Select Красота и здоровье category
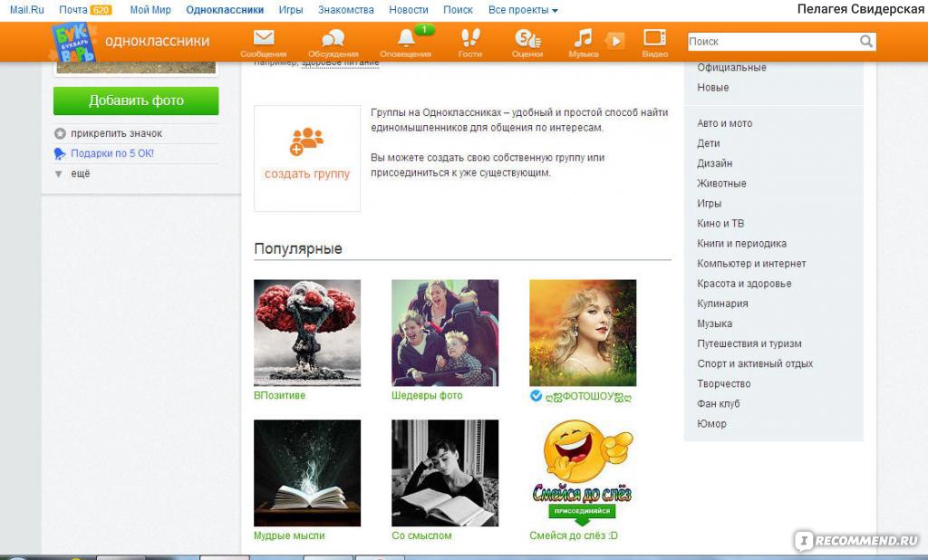Image resolution: width=928 pixels, height=560 pixels. (x=745, y=285)
